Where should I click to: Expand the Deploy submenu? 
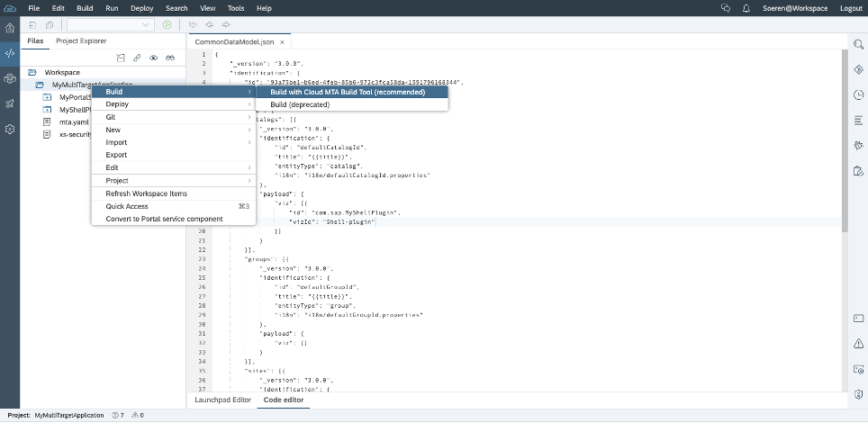[173, 104]
